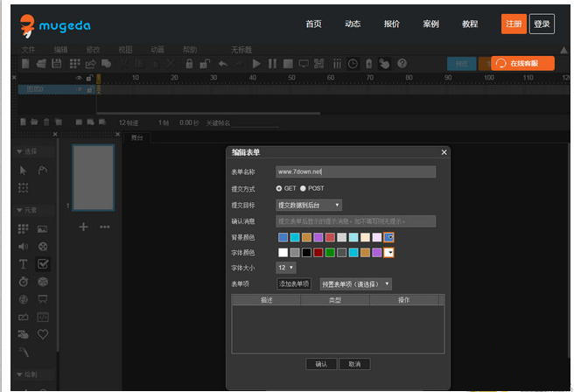This screenshot has width=574, height=392.
Task: Pick the red background color swatch
Action: pos(331,237)
